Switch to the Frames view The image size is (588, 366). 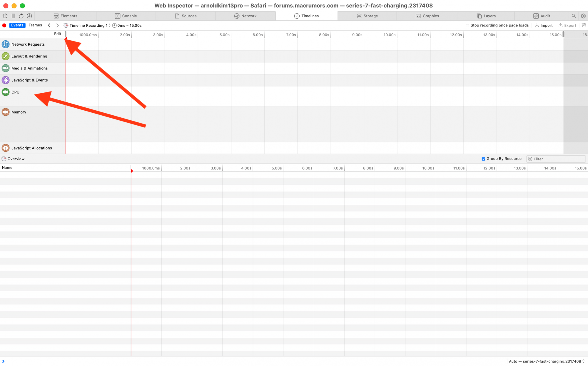35,25
